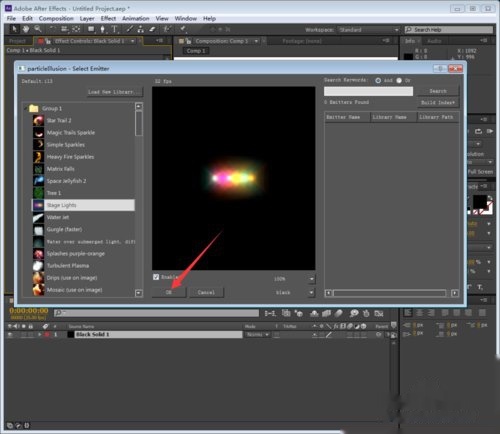Open the Workspace Standard dropdown
Screen dimensions: 500x434
pos(368,30)
